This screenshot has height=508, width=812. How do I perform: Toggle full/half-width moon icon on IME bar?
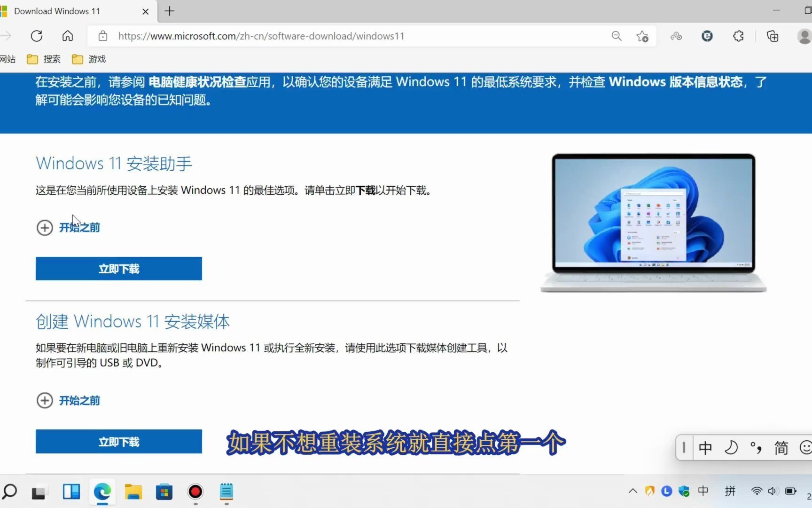pyautogui.click(x=731, y=448)
